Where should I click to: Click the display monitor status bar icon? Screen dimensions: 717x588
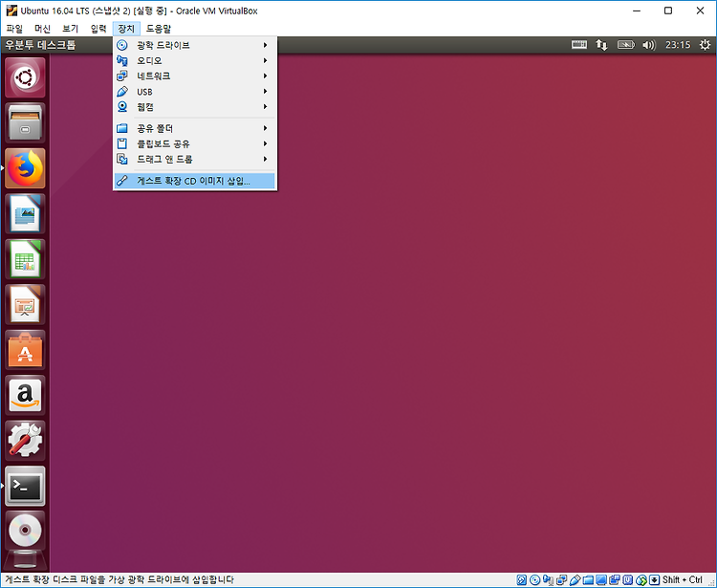(x=601, y=579)
